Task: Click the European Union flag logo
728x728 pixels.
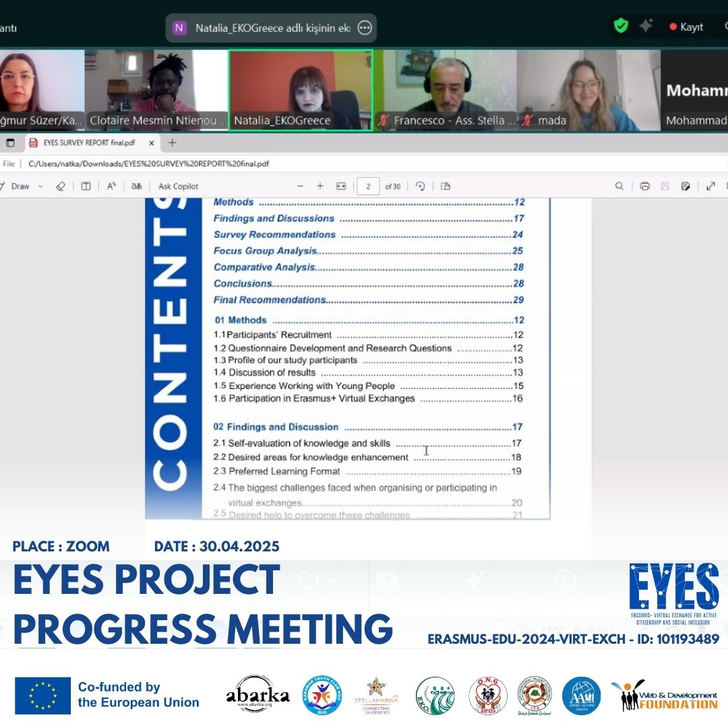Action: (42, 696)
